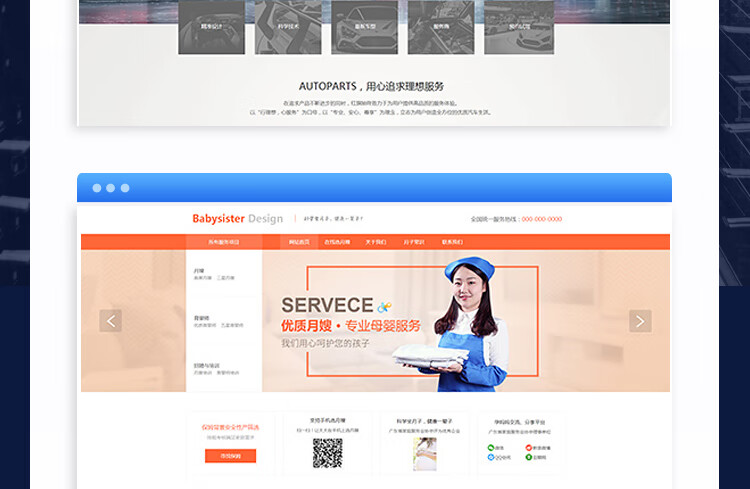The height and width of the screenshot is (489, 750).
Task: Click the third dot in blue window bar
Action: pyautogui.click(x=125, y=188)
